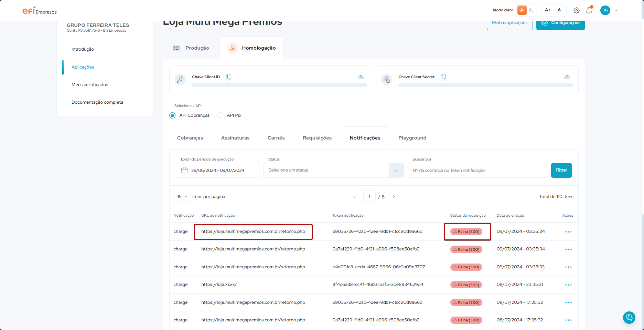Expand the user account menu chevron
The width and height of the screenshot is (644, 330).
[616, 10]
